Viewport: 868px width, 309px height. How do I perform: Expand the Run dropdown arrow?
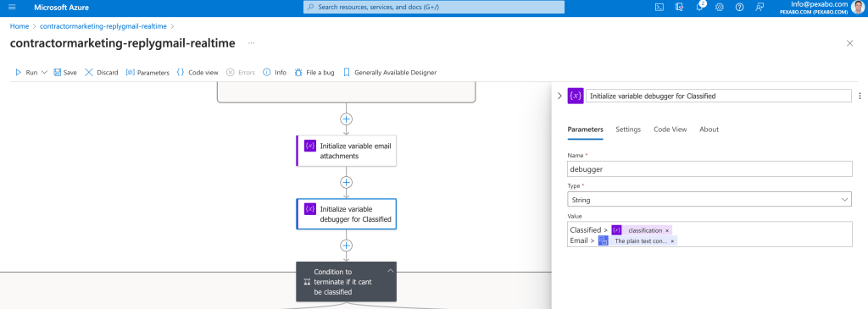coord(44,73)
